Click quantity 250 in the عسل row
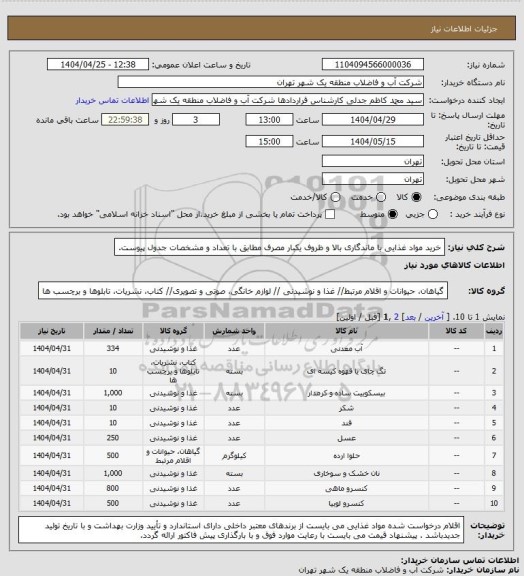Image resolution: width=524 pixels, height=576 pixels. click(x=113, y=438)
